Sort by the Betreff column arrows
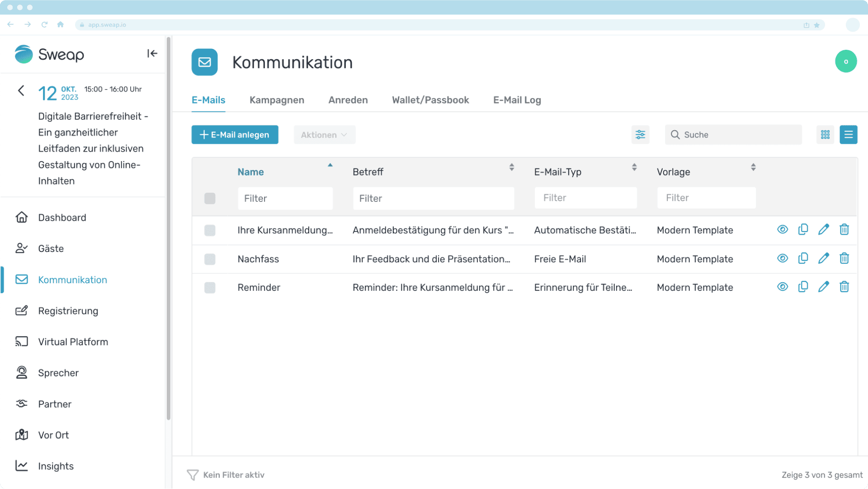Viewport: 868px width, 489px height. click(x=511, y=167)
